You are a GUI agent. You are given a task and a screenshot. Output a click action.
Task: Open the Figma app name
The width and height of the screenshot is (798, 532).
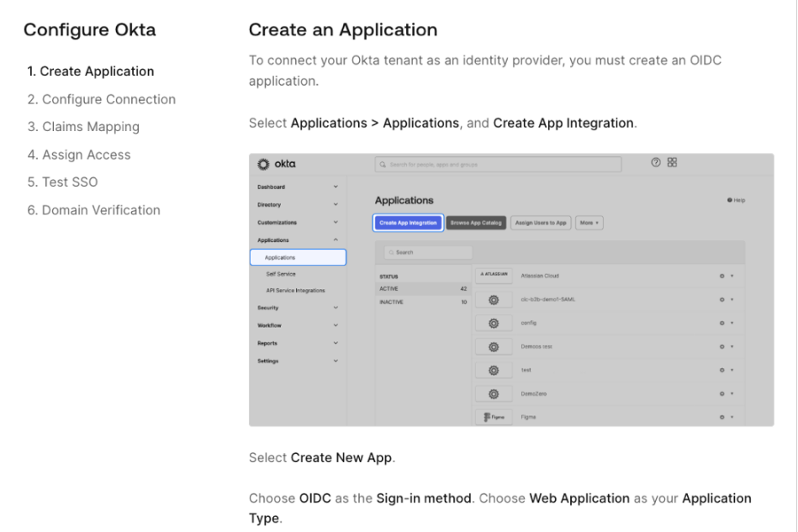click(x=528, y=417)
